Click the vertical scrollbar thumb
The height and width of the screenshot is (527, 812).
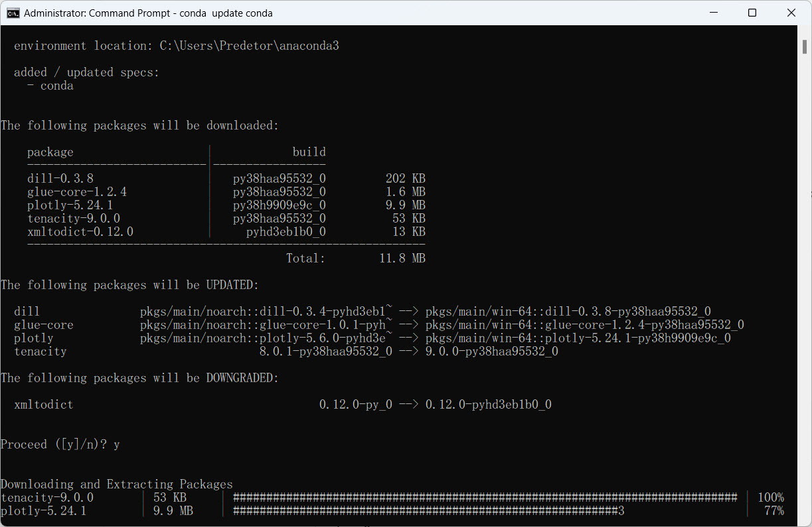(805, 47)
